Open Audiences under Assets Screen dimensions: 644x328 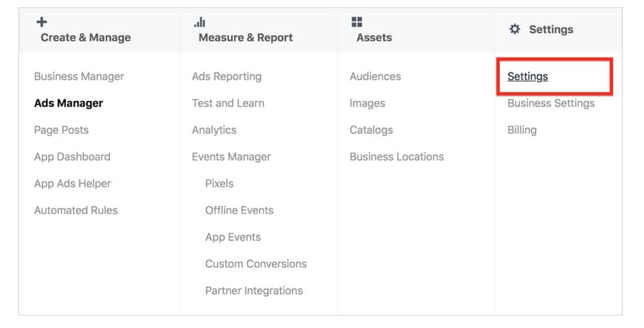(375, 76)
